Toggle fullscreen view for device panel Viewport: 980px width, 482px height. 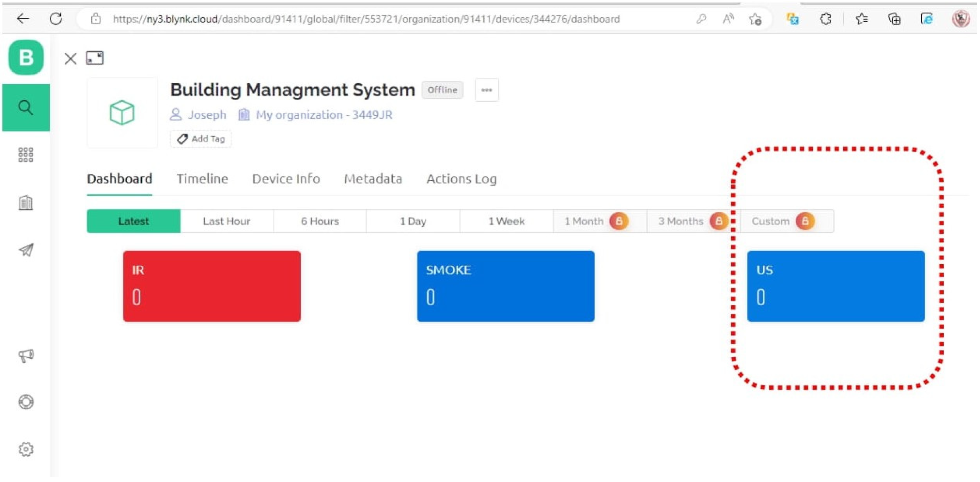[95, 58]
